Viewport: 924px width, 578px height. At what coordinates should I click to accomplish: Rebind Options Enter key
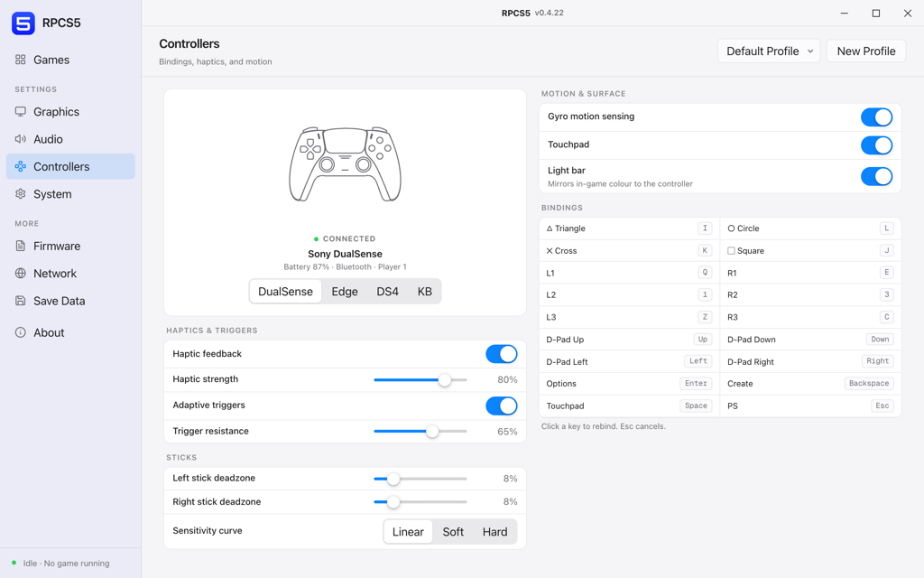[696, 383]
